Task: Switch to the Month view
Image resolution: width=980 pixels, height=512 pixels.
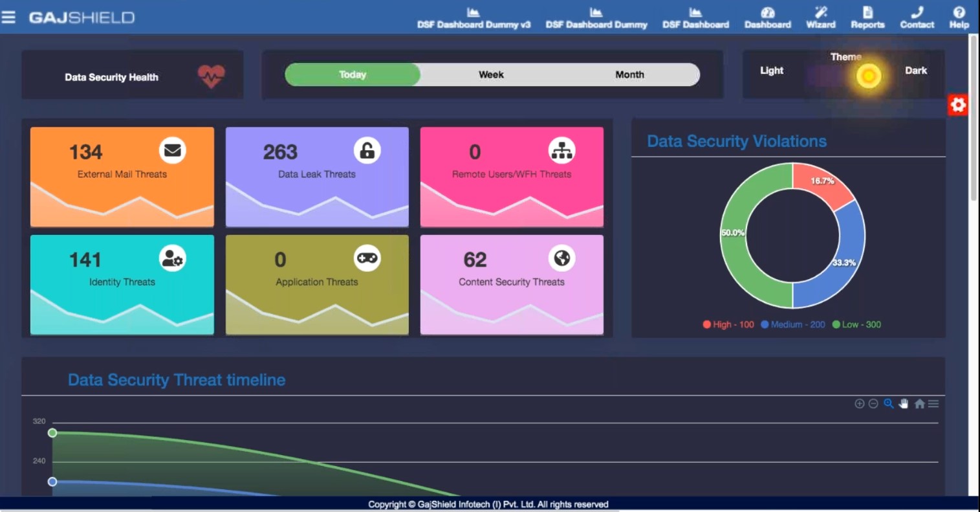Action: click(x=629, y=74)
